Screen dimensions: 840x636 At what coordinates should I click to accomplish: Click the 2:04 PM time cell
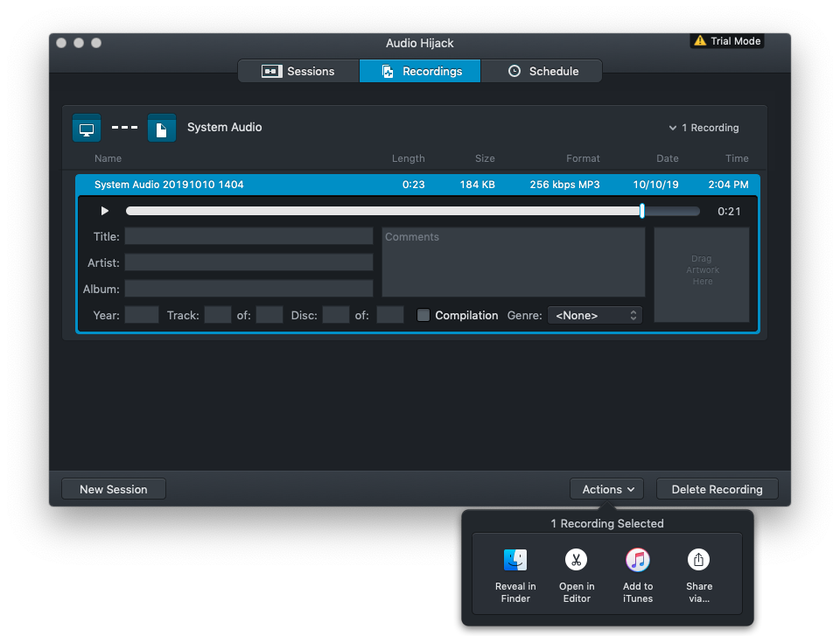[x=728, y=185]
